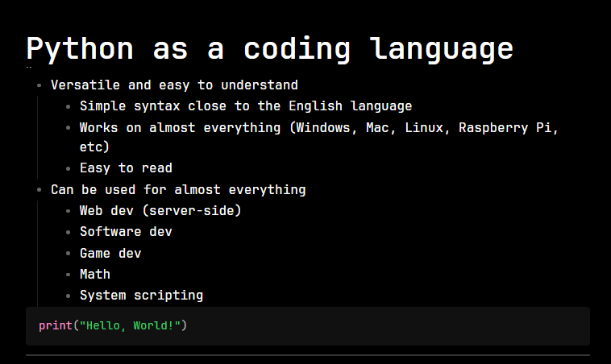The height and width of the screenshot is (364, 611).
Task: Collapse the indent guide under "Versatile and easy"
Action: point(39,137)
